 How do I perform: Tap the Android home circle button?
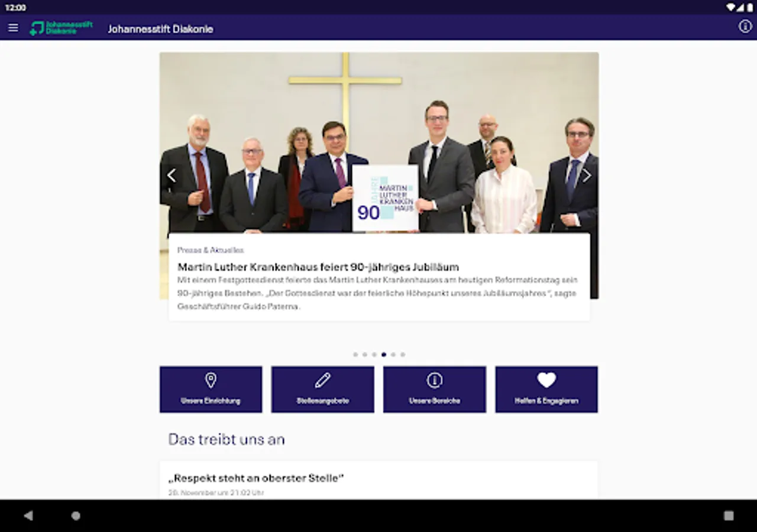(76, 515)
